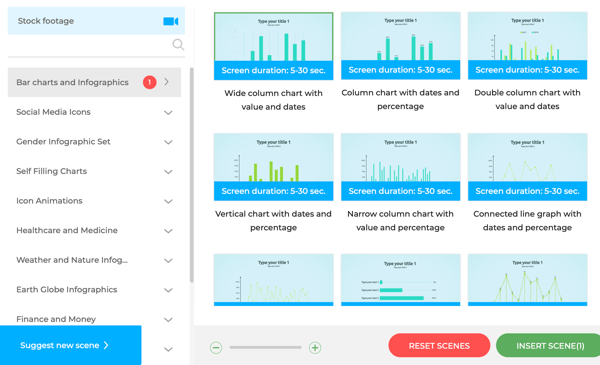The image size is (600, 365).
Task: Select Social Media Icons label
Action: [x=53, y=112]
